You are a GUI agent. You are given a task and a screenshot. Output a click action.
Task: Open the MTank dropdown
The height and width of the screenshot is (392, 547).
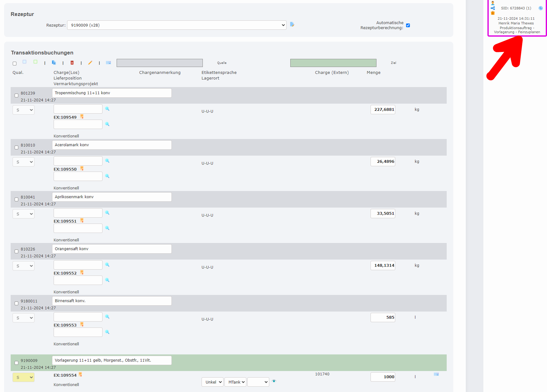(235, 382)
